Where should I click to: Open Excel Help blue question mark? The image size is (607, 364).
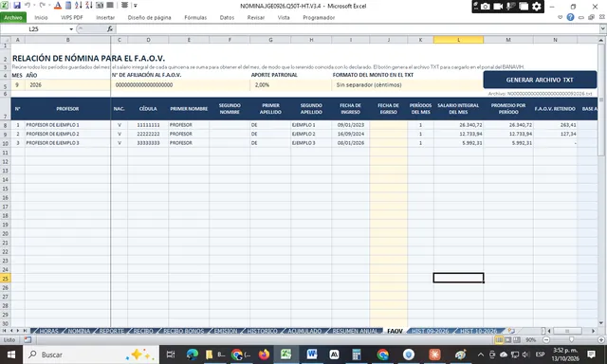pos(570,17)
